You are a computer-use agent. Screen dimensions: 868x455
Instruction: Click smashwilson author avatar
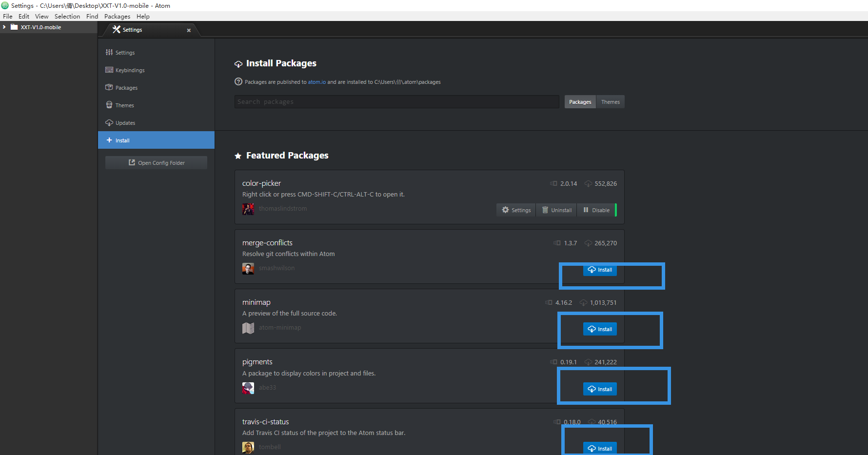248,268
